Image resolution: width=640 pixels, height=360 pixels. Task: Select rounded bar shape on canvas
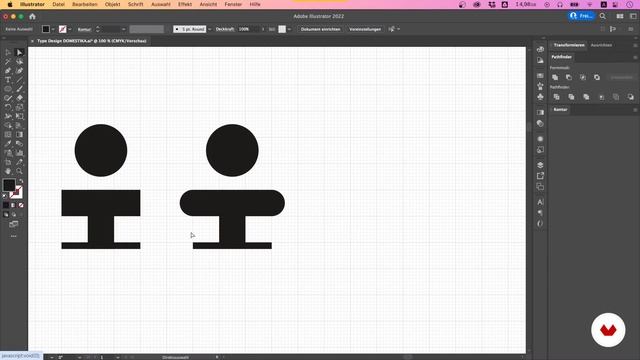(x=232, y=203)
